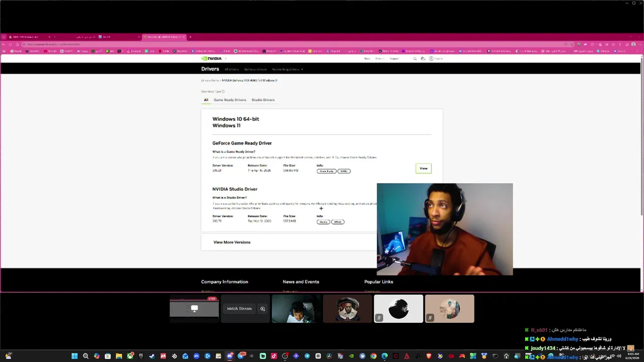The height and width of the screenshot is (362, 644).
Task: Open Google Chrome from the taskbar
Action: tap(373, 356)
